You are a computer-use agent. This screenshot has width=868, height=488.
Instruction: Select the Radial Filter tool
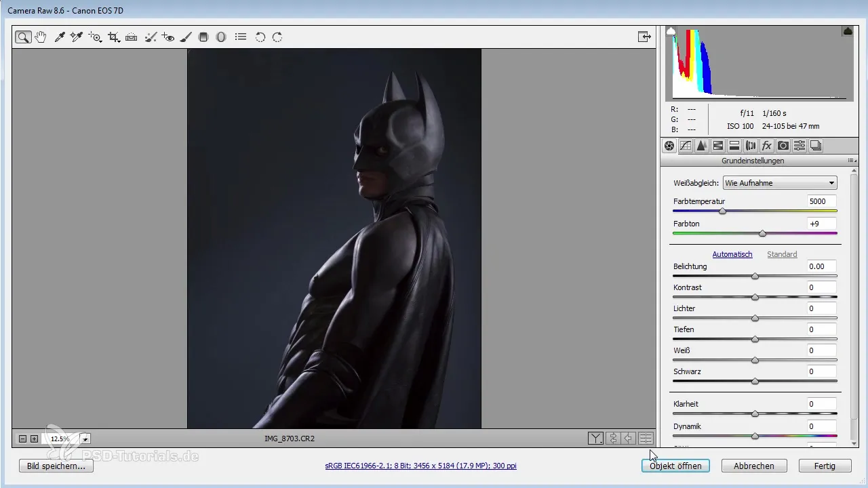221,37
